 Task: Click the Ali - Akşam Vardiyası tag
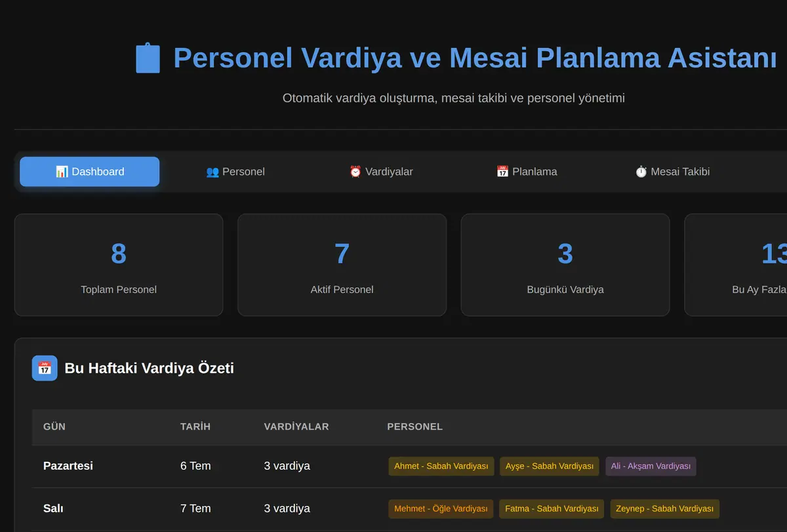point(651,466)
